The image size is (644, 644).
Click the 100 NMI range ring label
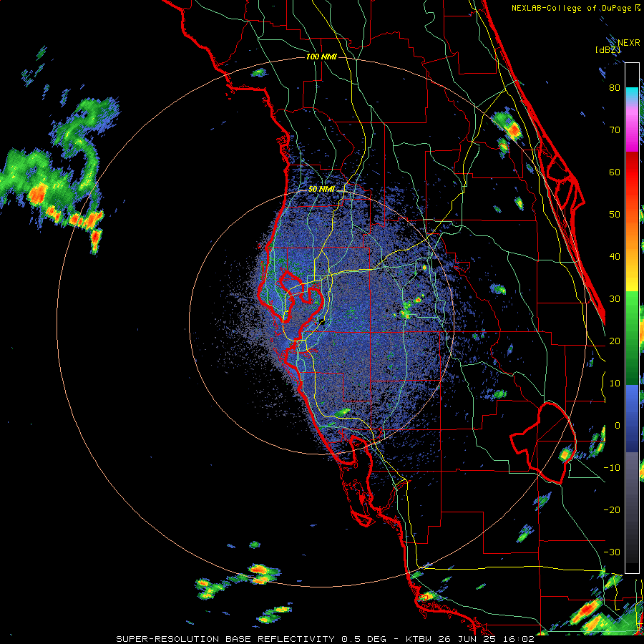point(321,57)
